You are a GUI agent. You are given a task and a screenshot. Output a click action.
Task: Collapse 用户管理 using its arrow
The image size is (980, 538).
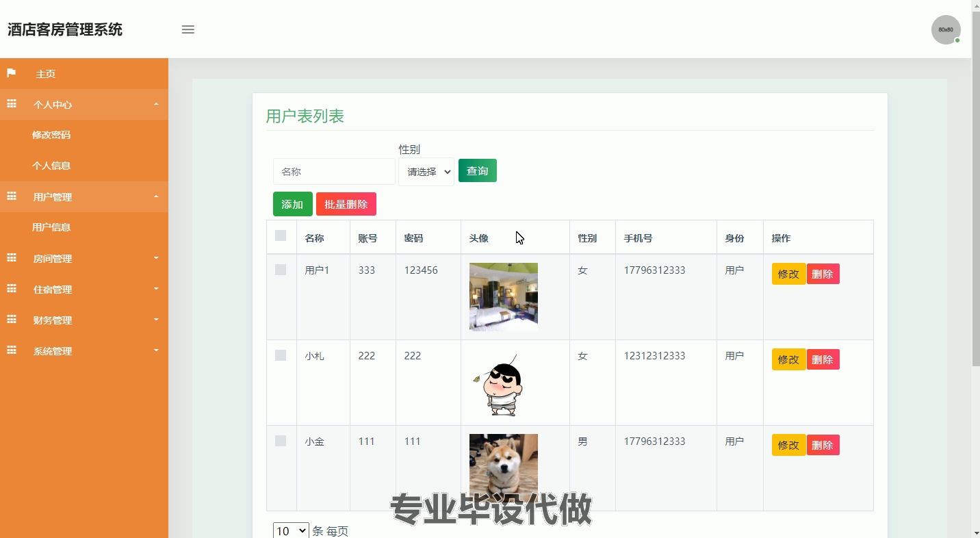coord(156,196)
